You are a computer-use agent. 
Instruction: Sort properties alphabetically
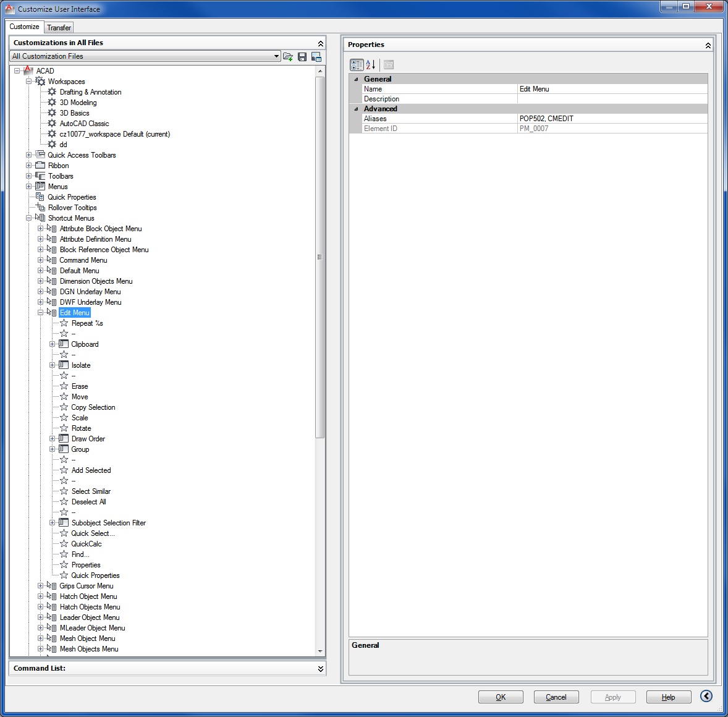point(370,64)
